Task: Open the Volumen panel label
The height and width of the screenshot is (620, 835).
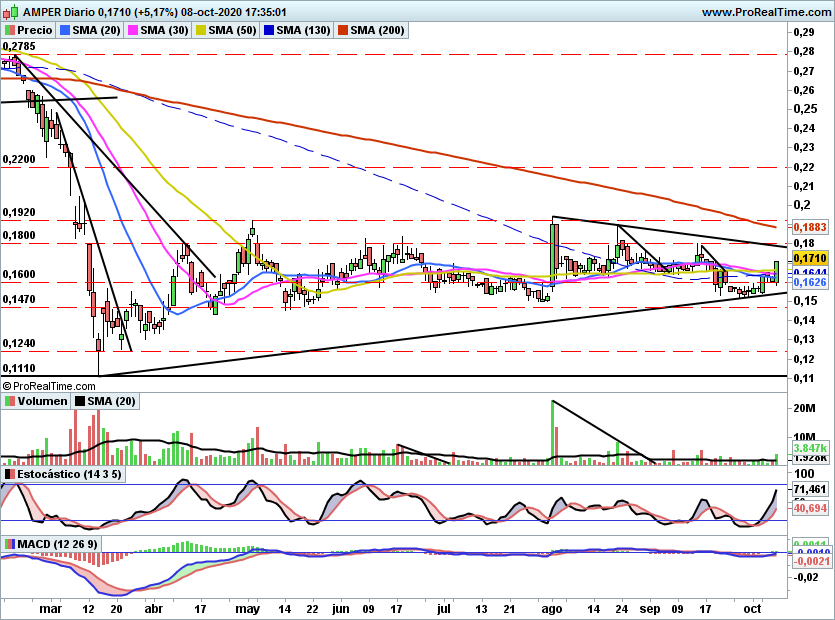Action: coord(43,401)
